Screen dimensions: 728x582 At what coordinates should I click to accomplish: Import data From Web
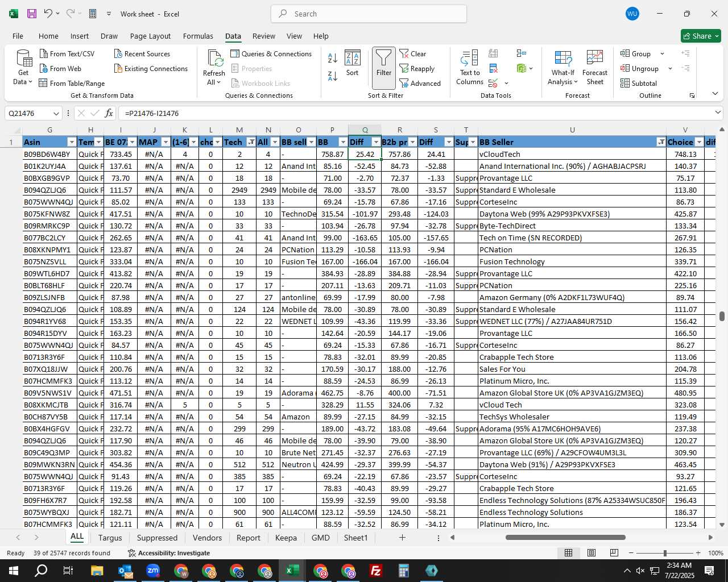(x=61, y=68)
